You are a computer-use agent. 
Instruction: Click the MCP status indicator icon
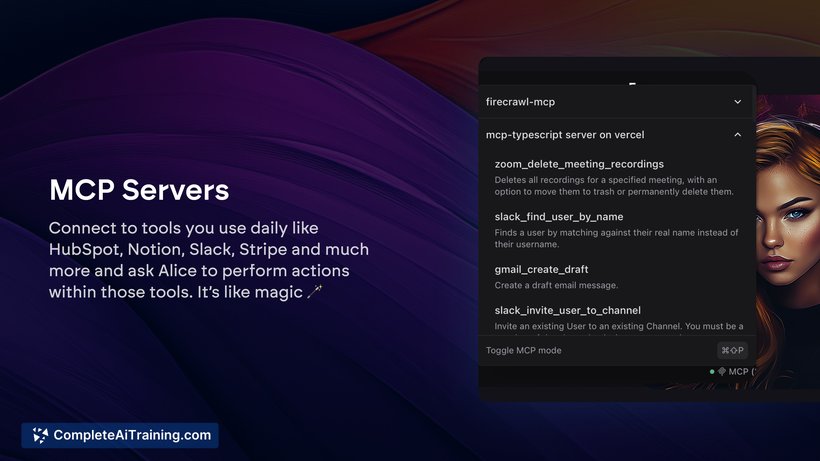[x=722, y=372]
